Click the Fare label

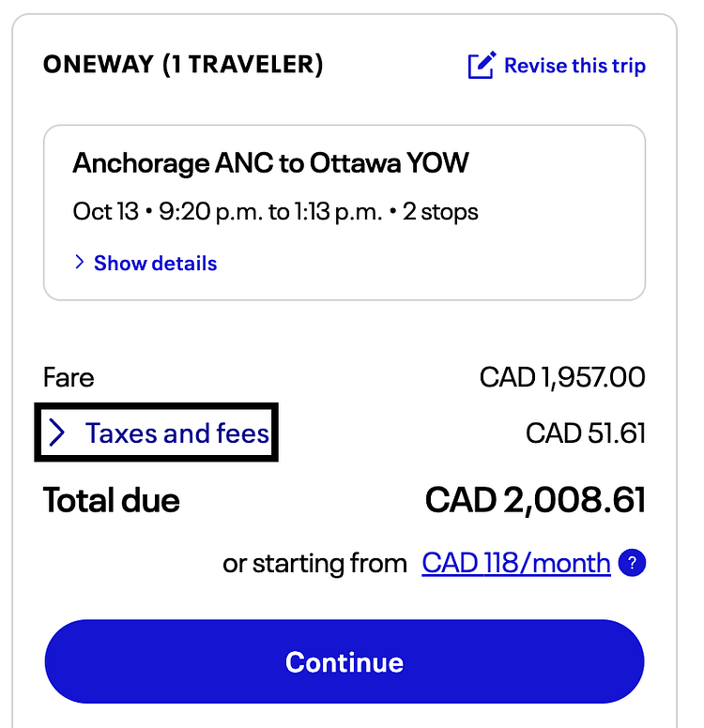[x=69, y=378]
